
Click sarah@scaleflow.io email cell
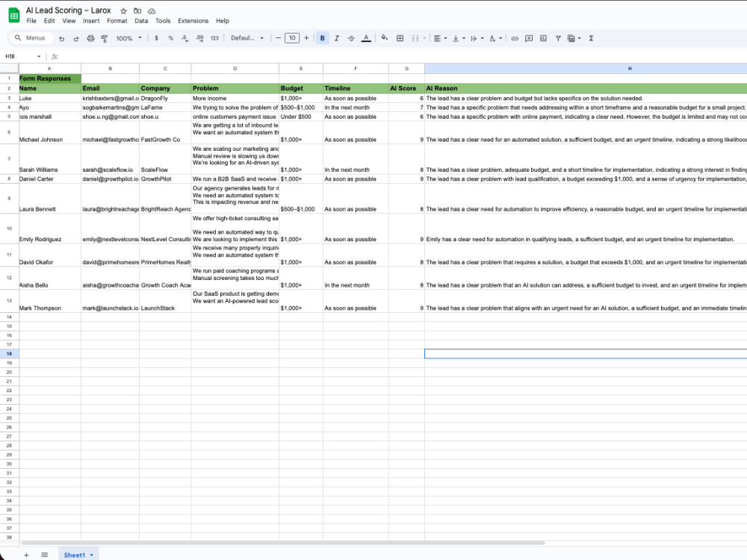(110, 159)
